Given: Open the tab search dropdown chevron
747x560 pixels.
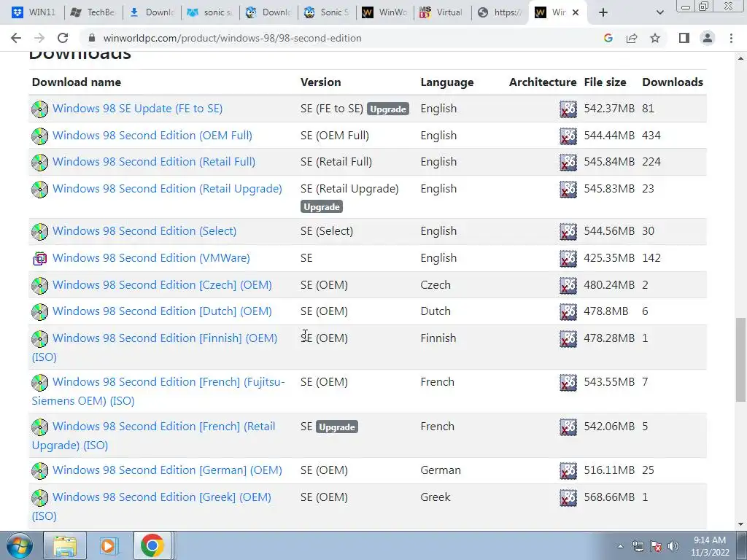Looking at the screenshot, I should click(659, 12).
